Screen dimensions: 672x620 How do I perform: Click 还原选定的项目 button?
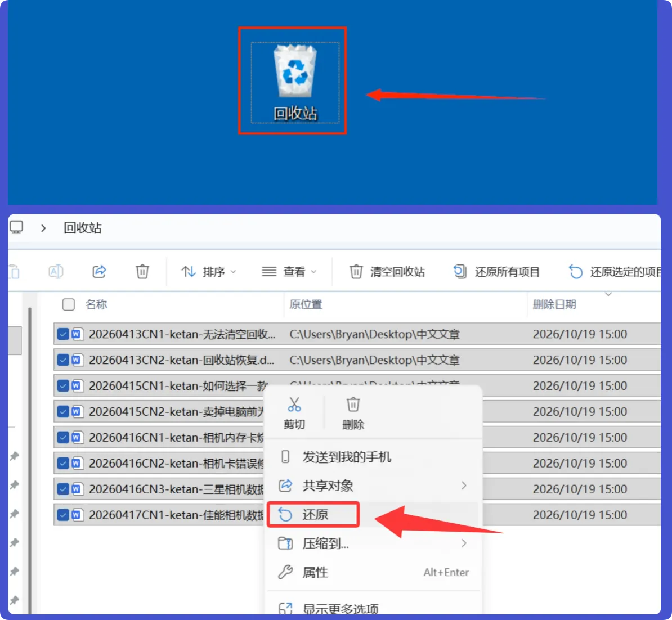(615, 272)
